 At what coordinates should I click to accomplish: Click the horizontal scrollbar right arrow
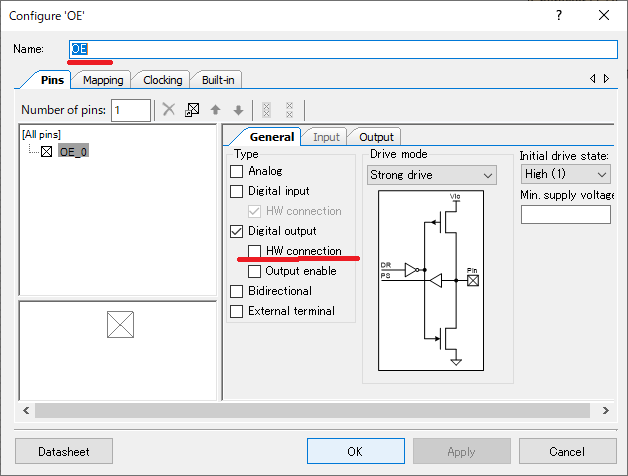606,410
